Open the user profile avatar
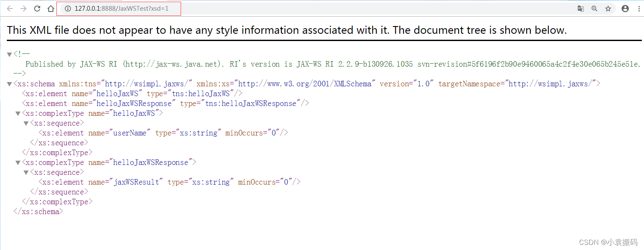Screen dimensions: 644x250 click(625, 9)
